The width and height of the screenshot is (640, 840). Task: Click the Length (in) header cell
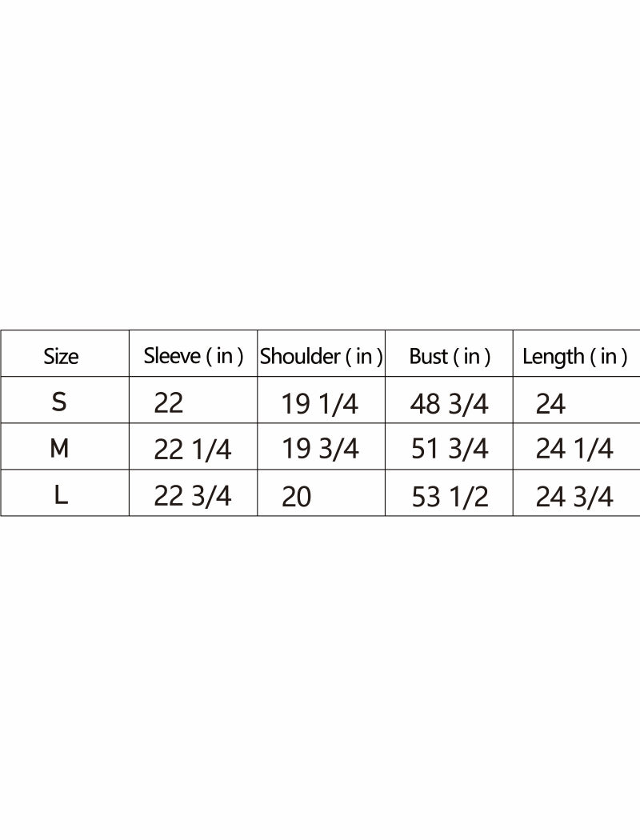(574, 356)
